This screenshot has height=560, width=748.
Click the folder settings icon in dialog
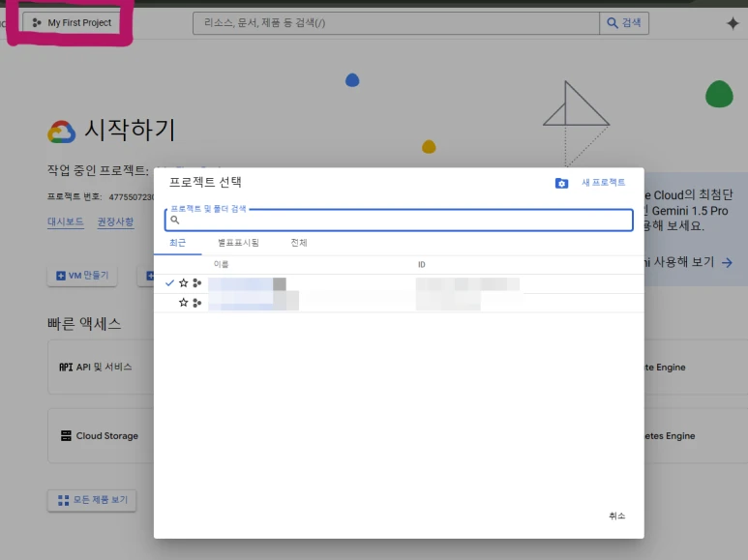(x=561, y=183)
